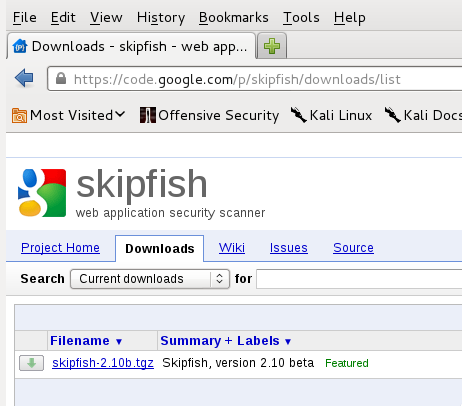This screenshot has height=406, width=462.
Task: Go to the Wiki tab
Action: (232, 248)
